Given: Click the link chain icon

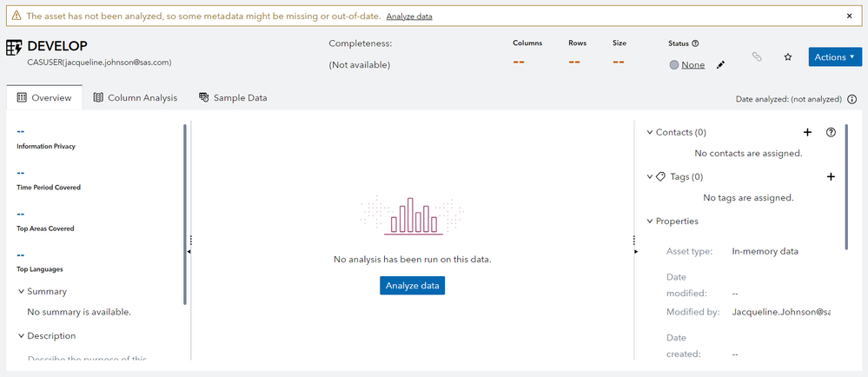Looking at the screenshot, I should tap(757, 57).
